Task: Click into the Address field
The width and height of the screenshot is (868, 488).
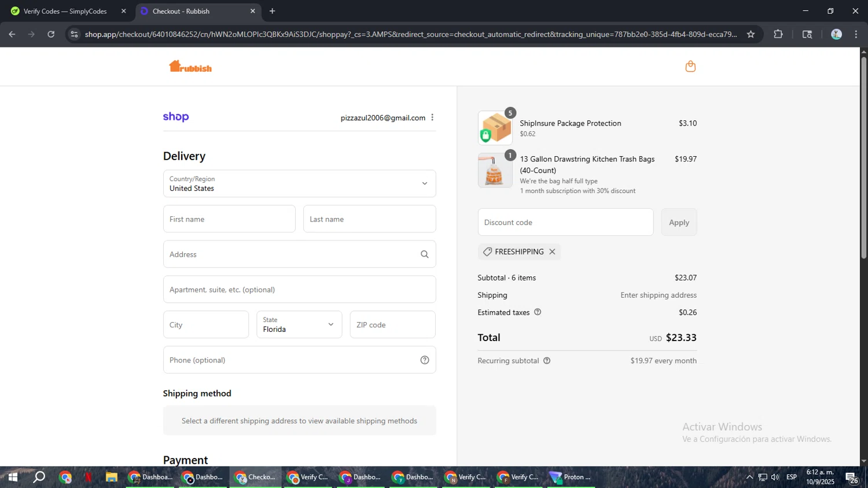Action: (299, 254)
